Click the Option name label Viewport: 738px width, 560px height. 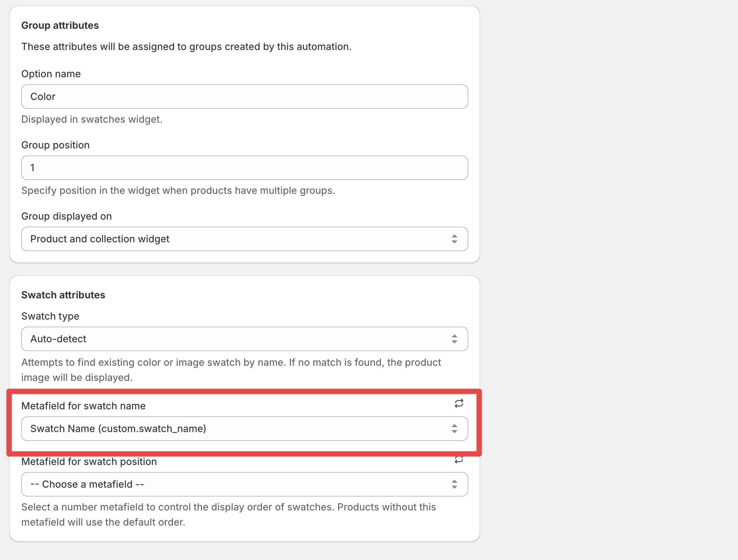[x=51, y=74]
